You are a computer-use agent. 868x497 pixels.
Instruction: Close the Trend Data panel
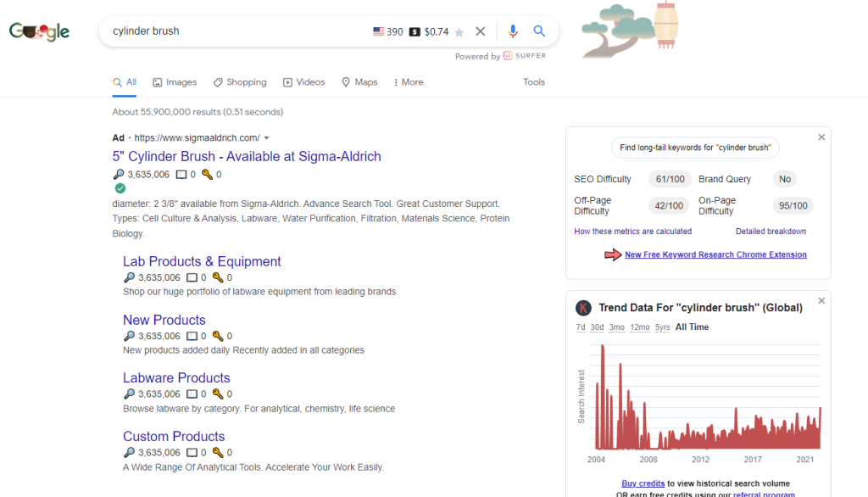(x=821, y=301)
